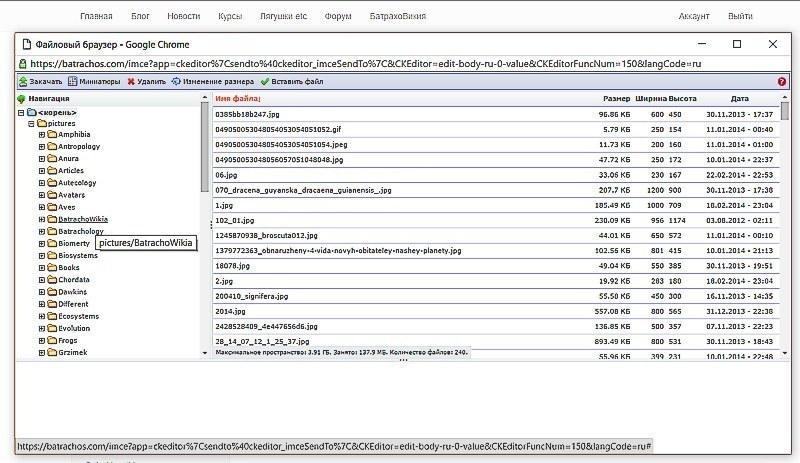Expand the Amphibia folder node

point(42,135)
